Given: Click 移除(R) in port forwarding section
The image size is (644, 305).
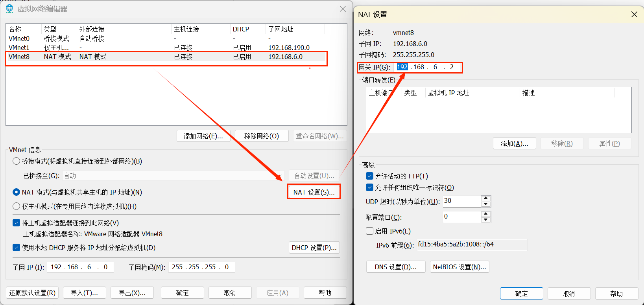Looking at the screenshot, I should [x=562, y=143].
